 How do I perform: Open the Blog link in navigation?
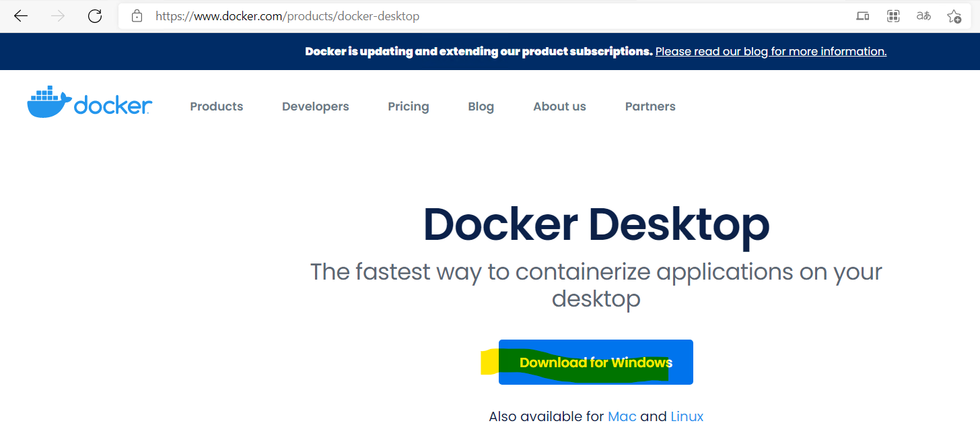pyautogui.click(x=481, y=106)
